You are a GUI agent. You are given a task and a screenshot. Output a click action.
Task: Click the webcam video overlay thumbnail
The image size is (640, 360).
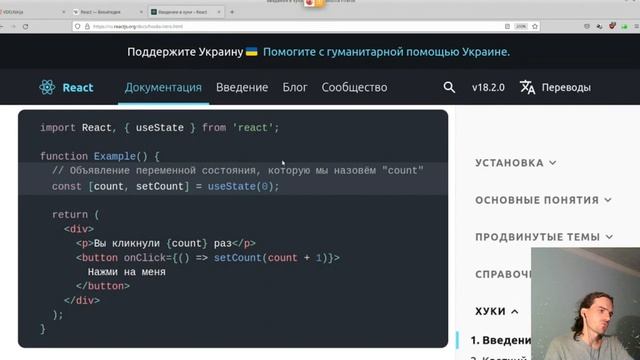[x=585, y=304]
